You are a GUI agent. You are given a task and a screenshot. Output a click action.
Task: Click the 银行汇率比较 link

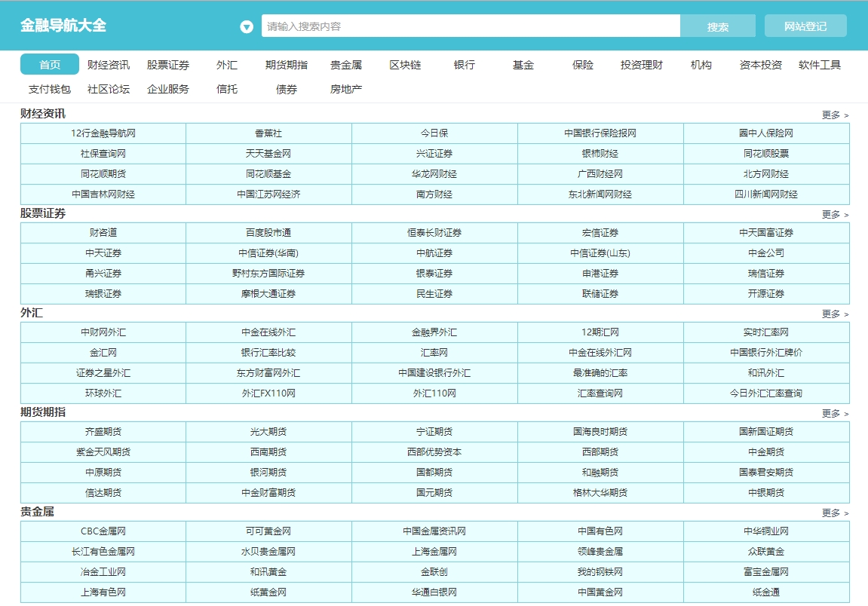tap(268, 353)
